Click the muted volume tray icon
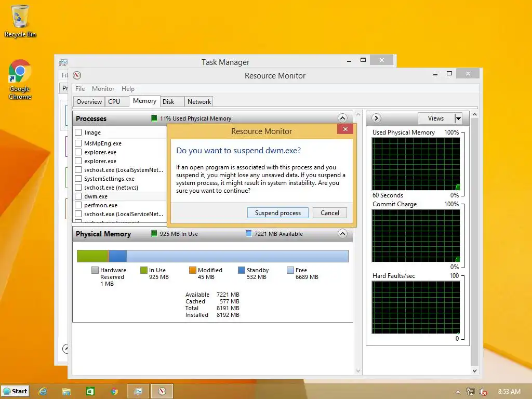This screenshot has height=399, width=532. click(483, 392)
